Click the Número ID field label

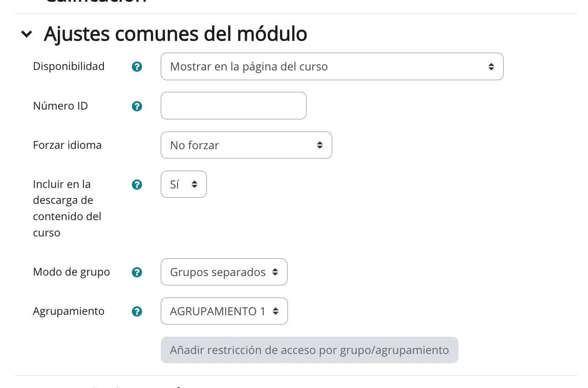(x=60, y=106)
